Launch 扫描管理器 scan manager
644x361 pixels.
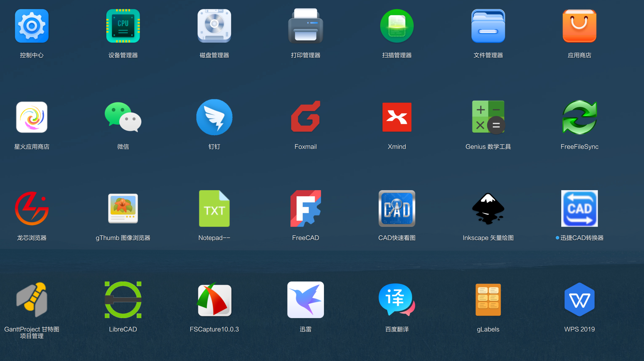397,26
